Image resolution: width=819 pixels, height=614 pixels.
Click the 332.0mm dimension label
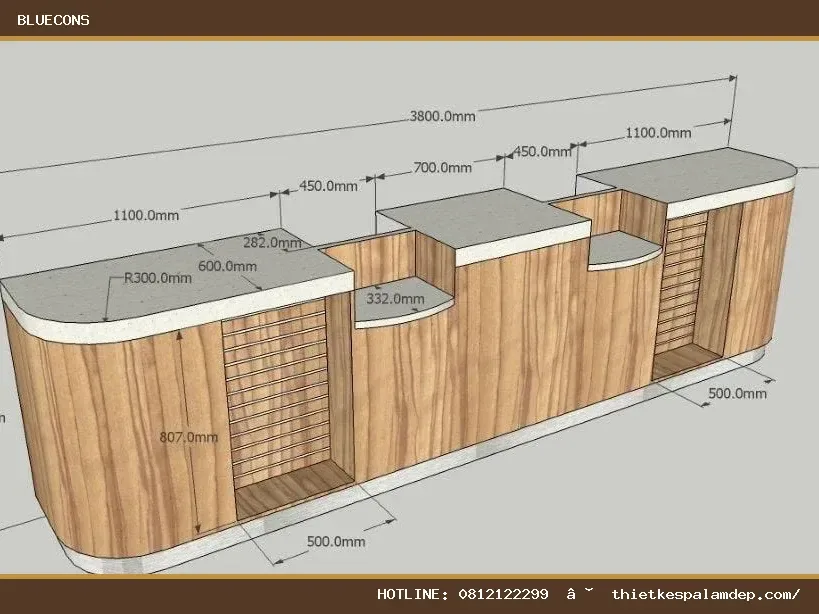tap(395, 299)
